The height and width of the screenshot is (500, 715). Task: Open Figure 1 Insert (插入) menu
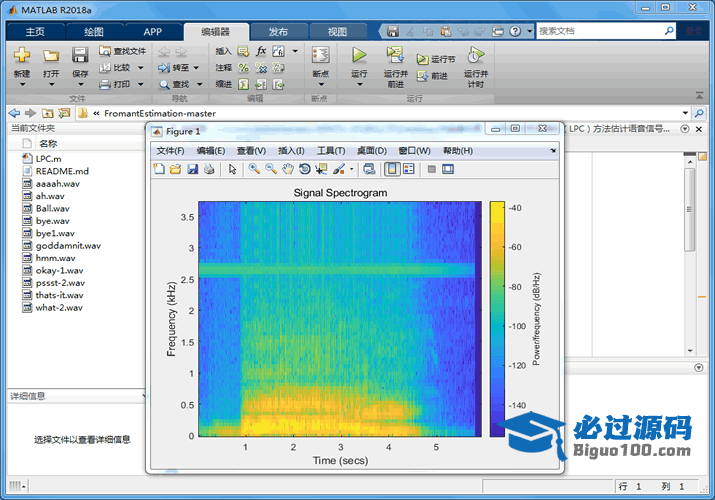tap(291, 151)
